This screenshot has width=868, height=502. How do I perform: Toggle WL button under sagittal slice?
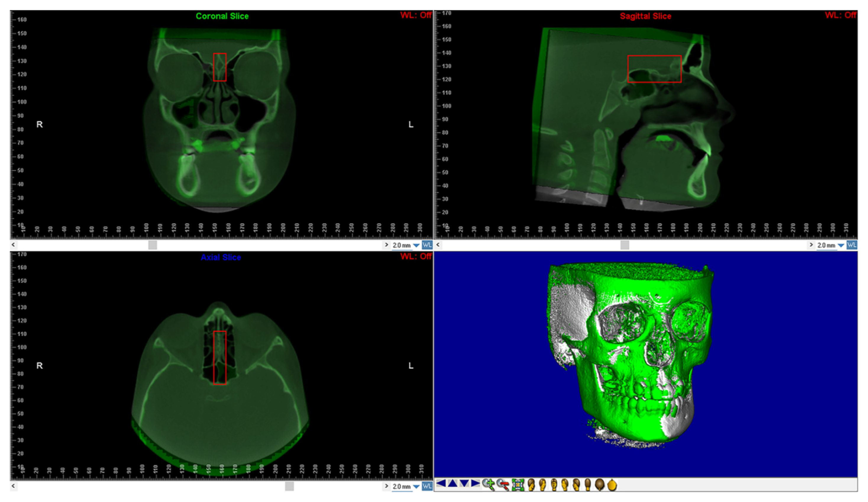tap(852, 245)
